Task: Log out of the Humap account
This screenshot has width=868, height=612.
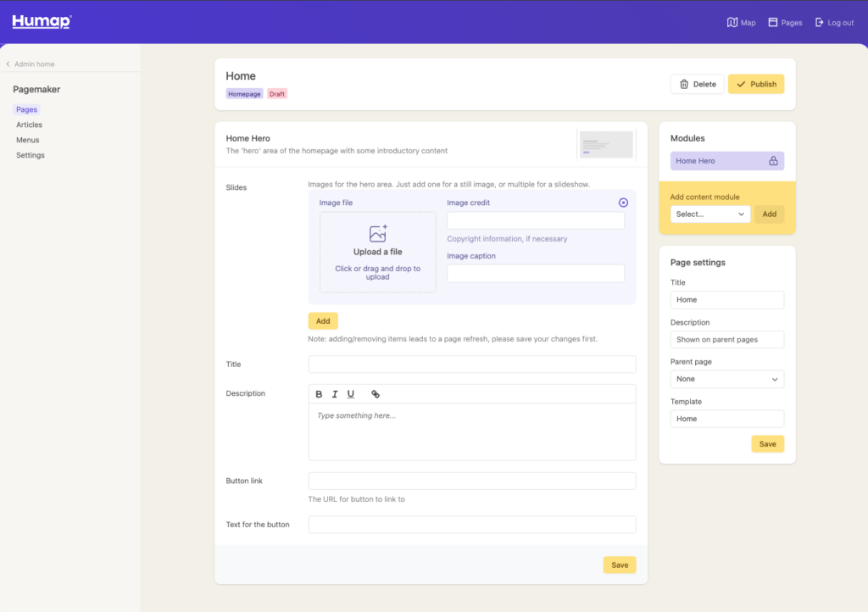Action: [834, 23]
